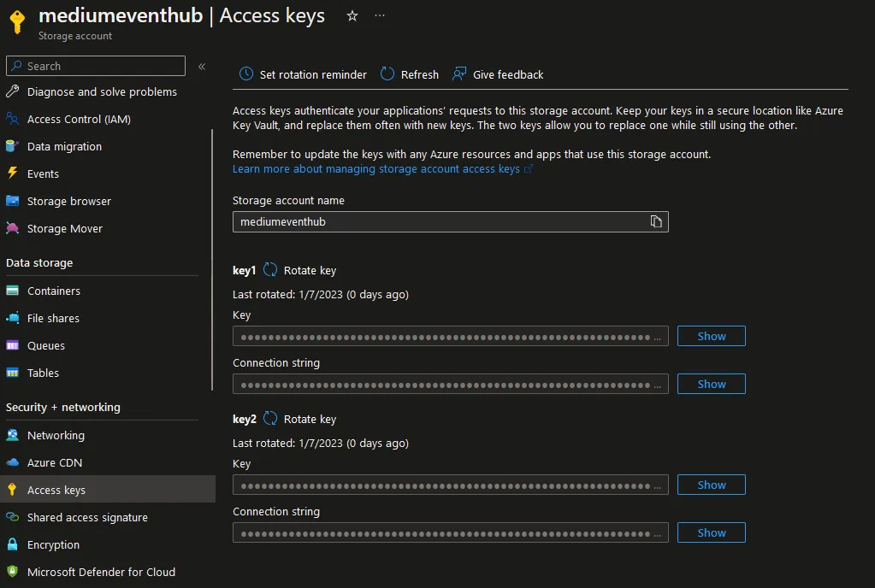This screenshot has height=588, width=875.
Task: Click the Storage browser icon
Action: 12,201
